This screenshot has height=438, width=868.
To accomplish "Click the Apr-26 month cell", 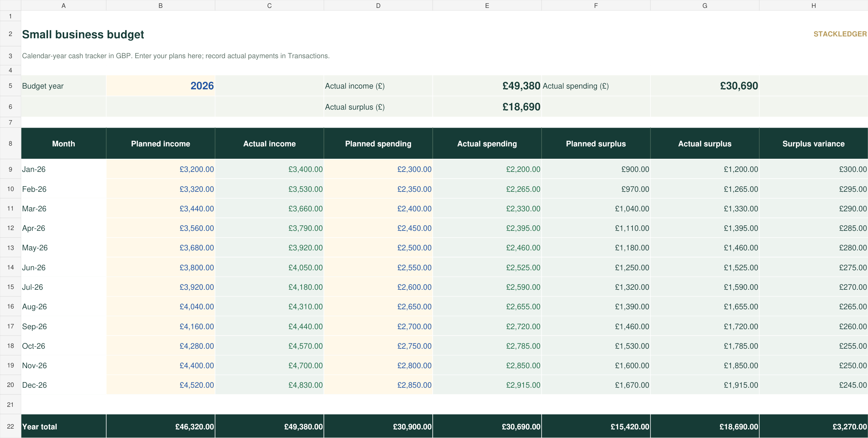I will 63,228.
